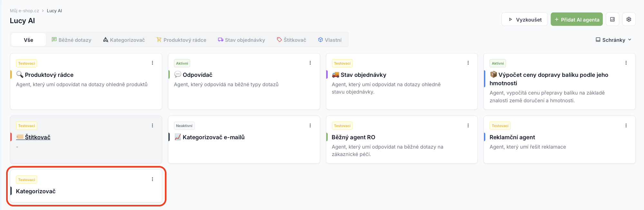Open three-dot menu on Reklamční agent card

pyautogui.click(x=626, y=125)
